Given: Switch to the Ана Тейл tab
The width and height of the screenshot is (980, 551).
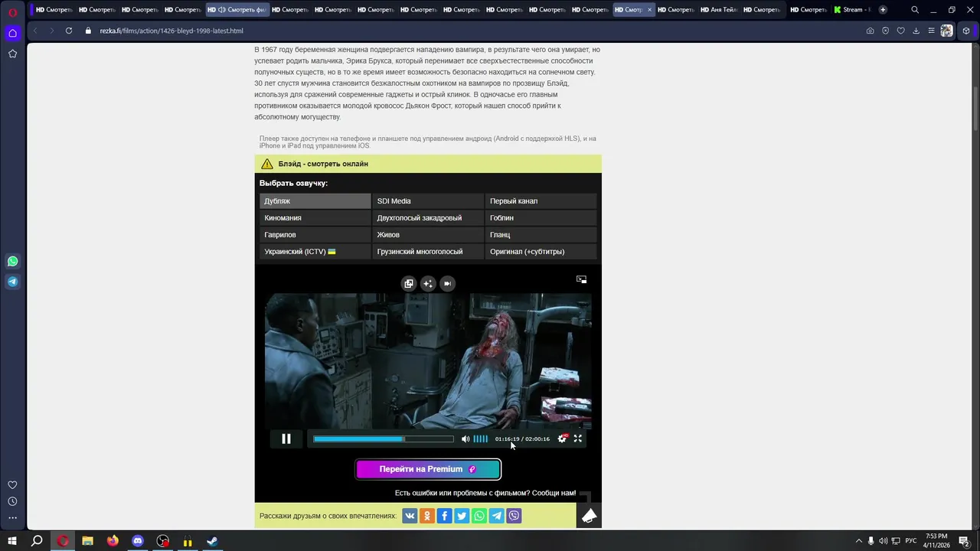Looking at the screenshot, I should coord(720,10).
